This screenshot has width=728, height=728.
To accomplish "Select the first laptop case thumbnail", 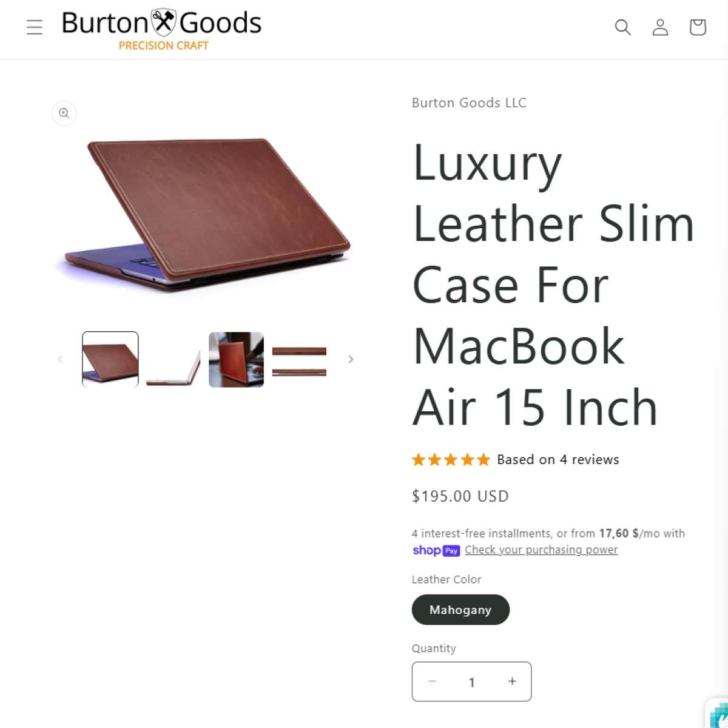I will [x=110, y=359].
